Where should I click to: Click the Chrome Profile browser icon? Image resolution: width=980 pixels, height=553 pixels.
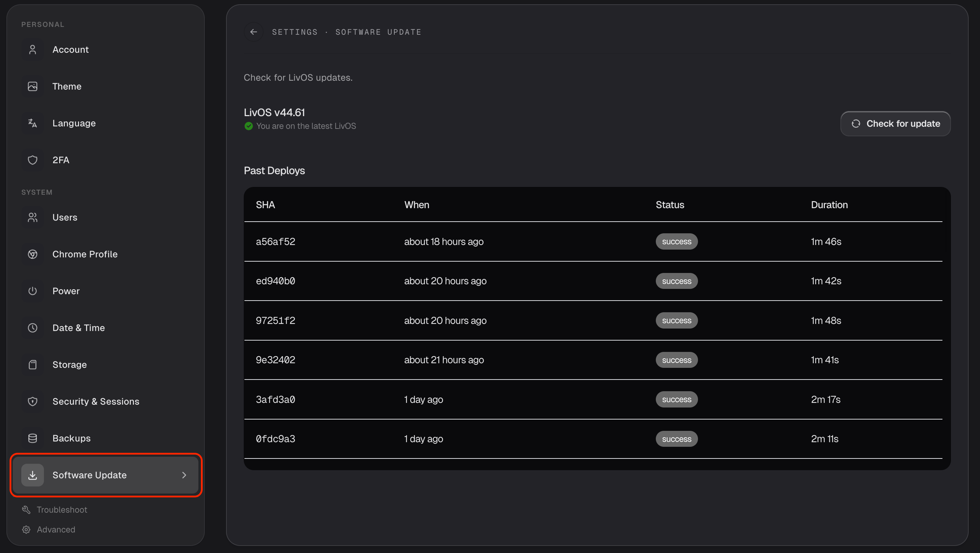point(33,254)
